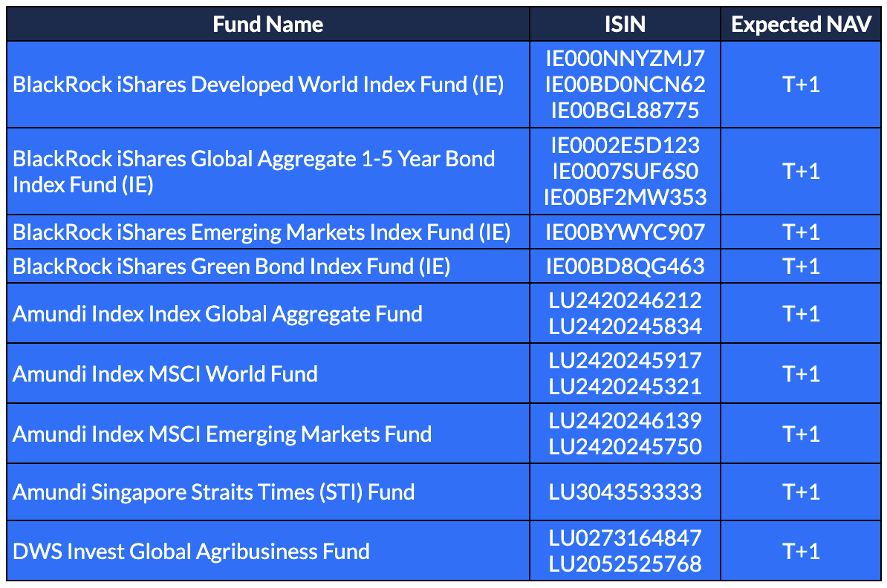Click ISIN LU2420246212
Screen dimensions: 887x588
(625, 300)
